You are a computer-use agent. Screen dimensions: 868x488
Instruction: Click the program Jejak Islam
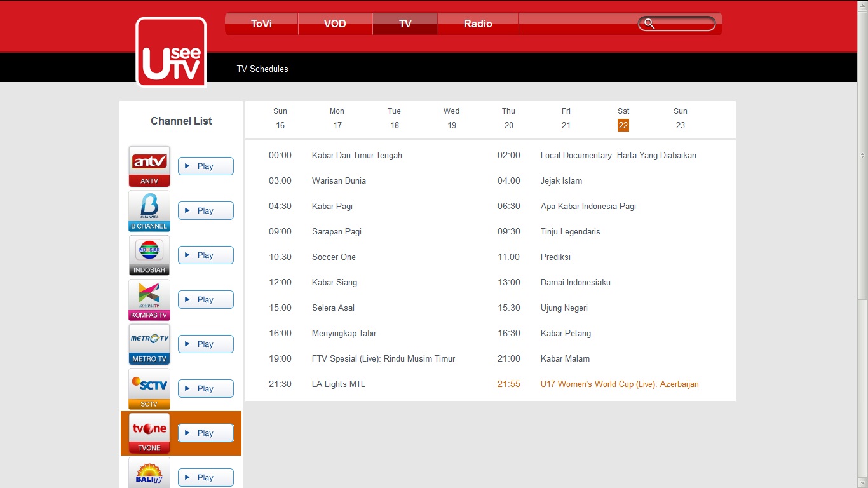tap(561, 180)
